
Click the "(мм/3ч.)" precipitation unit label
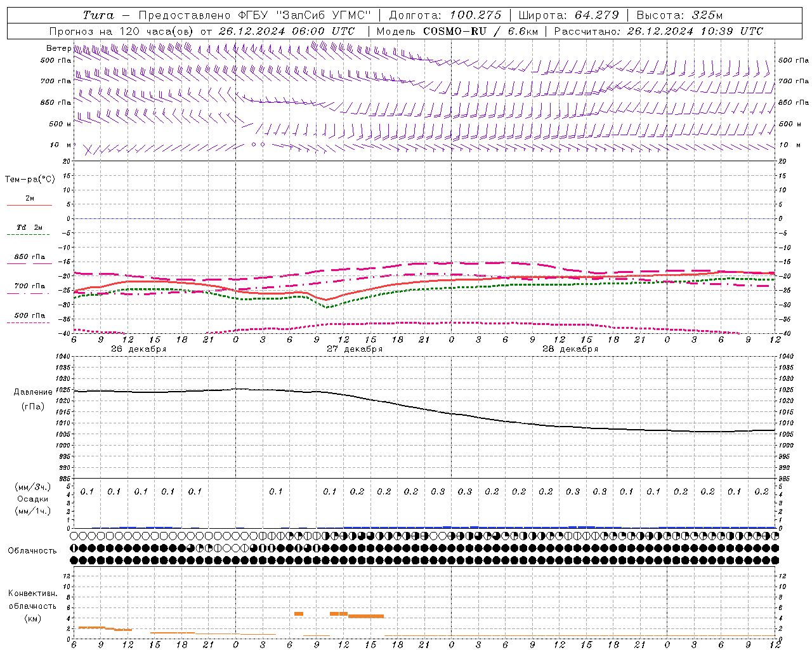pos(32,487)
